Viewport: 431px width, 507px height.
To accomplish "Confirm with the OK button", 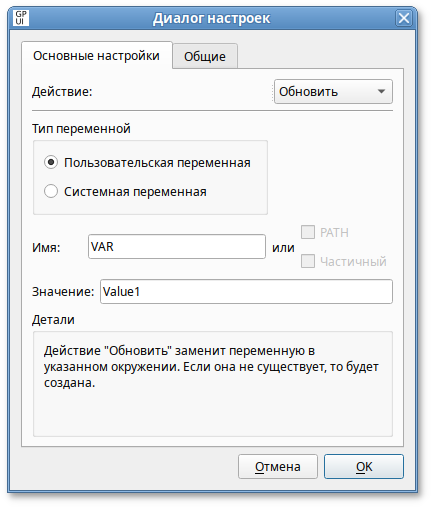I will pos(364,466).
